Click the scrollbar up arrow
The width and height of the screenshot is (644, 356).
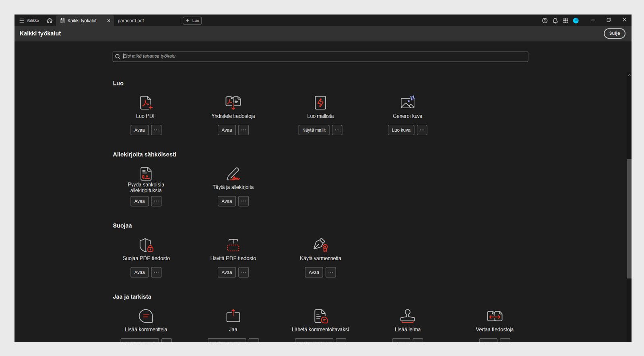(629, 75)
